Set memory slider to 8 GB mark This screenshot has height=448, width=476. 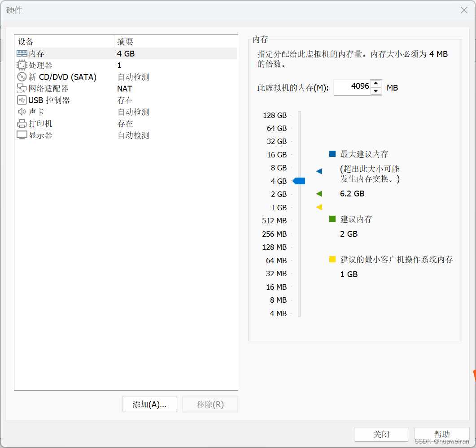(x=299, y=168)
